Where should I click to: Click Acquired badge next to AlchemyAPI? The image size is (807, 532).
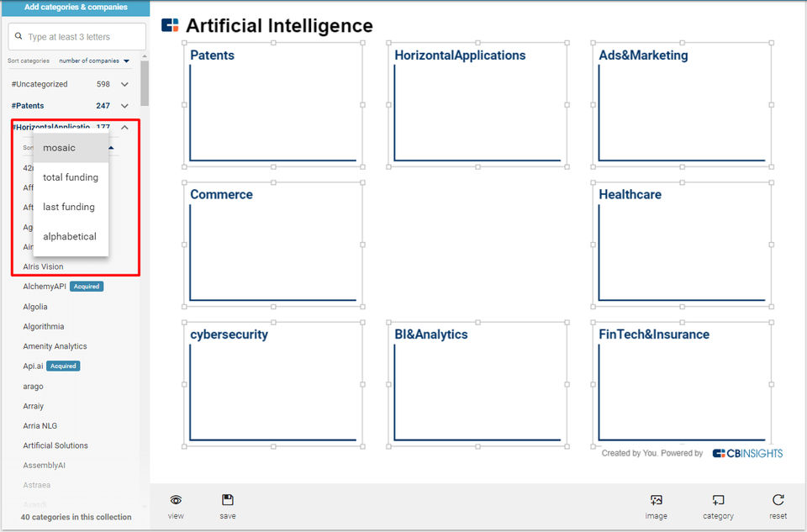coord(87,287)
